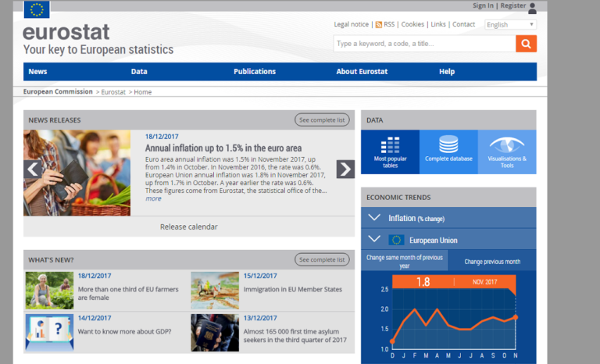Open the News menu

point(37,72)
